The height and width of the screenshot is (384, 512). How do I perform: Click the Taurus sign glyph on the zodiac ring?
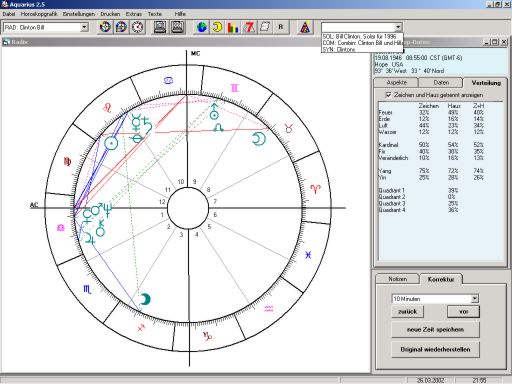pyautogui.click(x=289, y=128)
